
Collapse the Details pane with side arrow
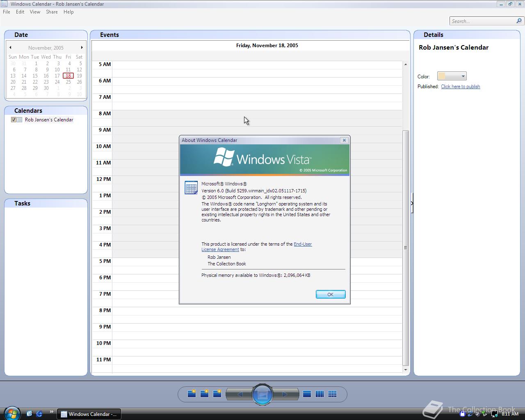coord(412,203)
